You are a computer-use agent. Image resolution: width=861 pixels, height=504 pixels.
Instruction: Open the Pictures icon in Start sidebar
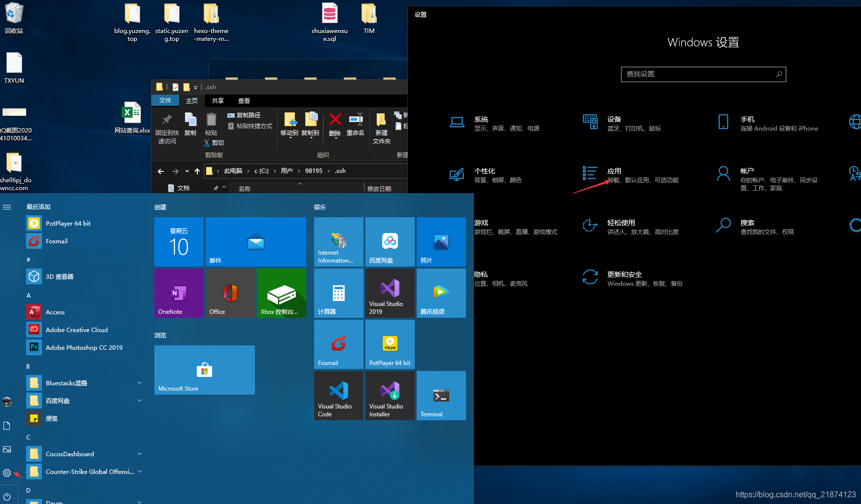point(7,449)
